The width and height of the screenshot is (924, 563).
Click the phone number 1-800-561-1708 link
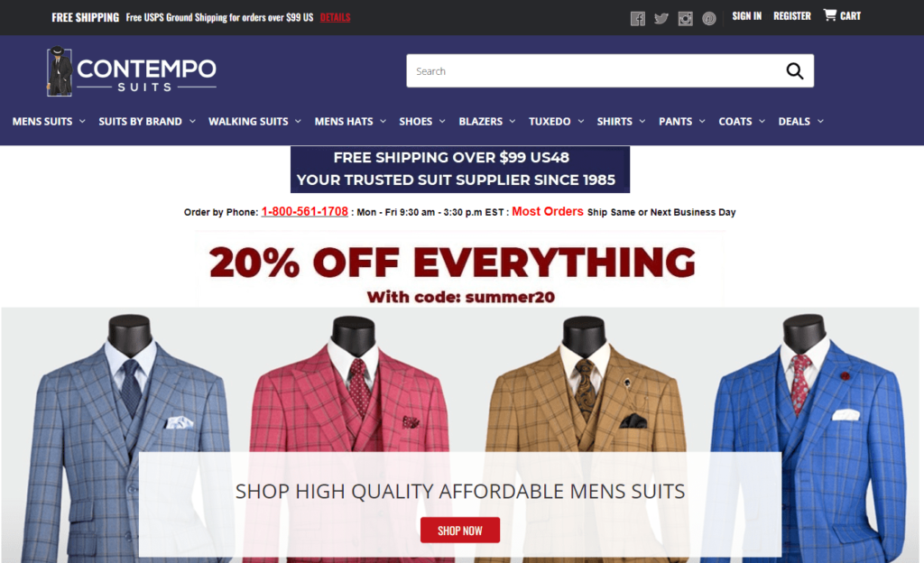pyautogui.click(x=305, y=211)
